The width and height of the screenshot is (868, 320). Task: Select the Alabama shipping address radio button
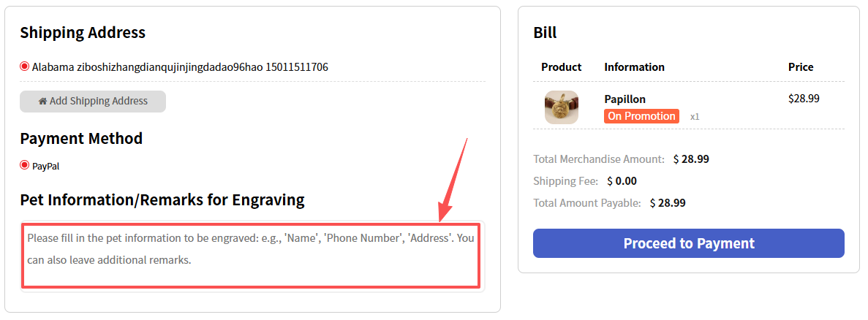pos(25,66)
